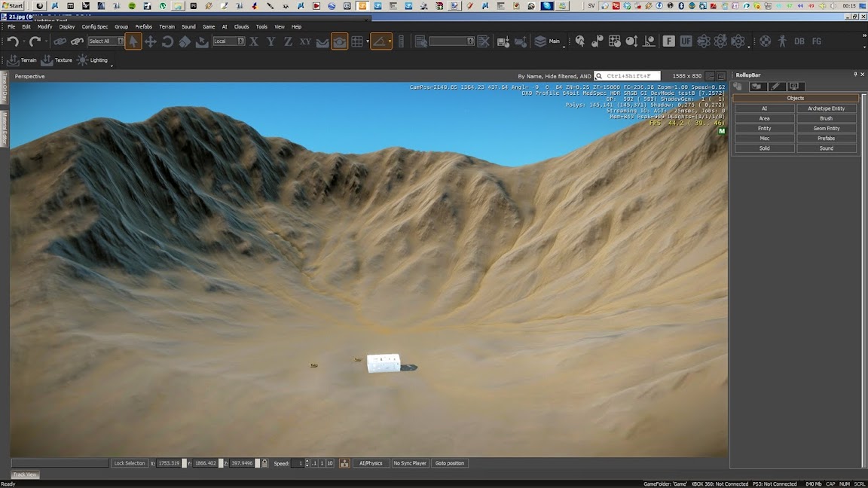Click the character figure toolbar icon
Image resolution: width=868 pixels, height=488 pixels.
[x=782, y=41]
